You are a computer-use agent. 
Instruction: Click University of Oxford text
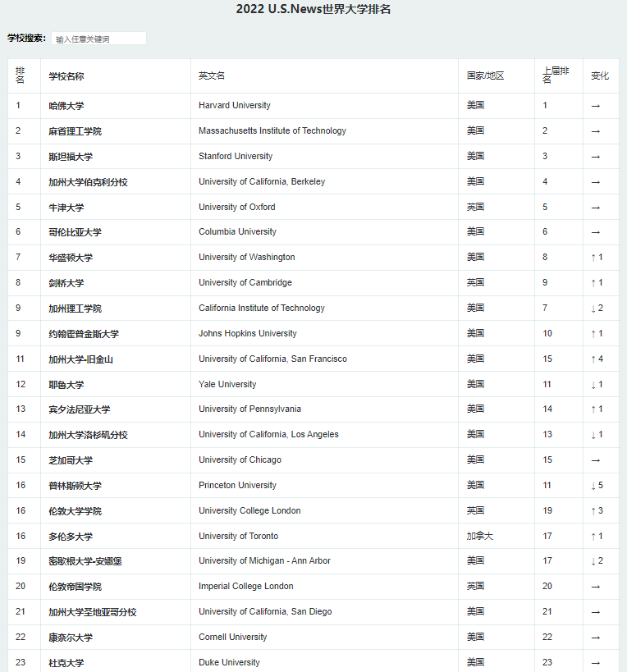pos(237,207)
